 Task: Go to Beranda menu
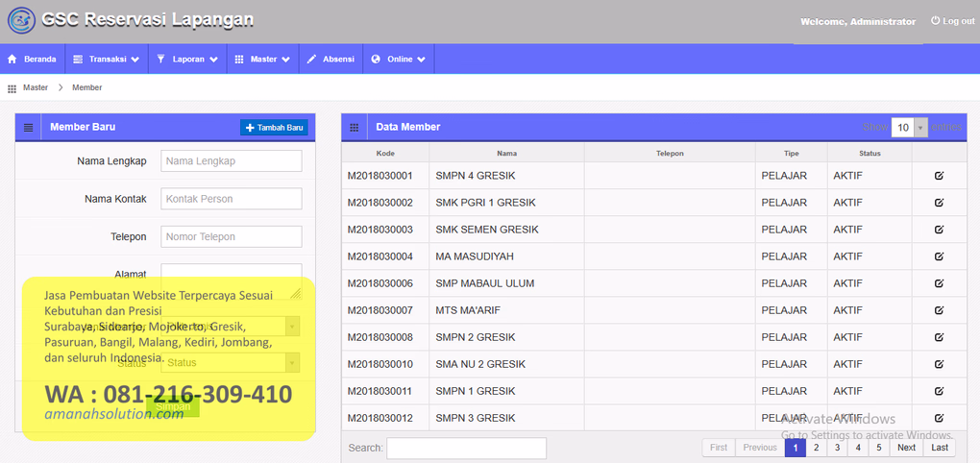click(x=32, y=60)
